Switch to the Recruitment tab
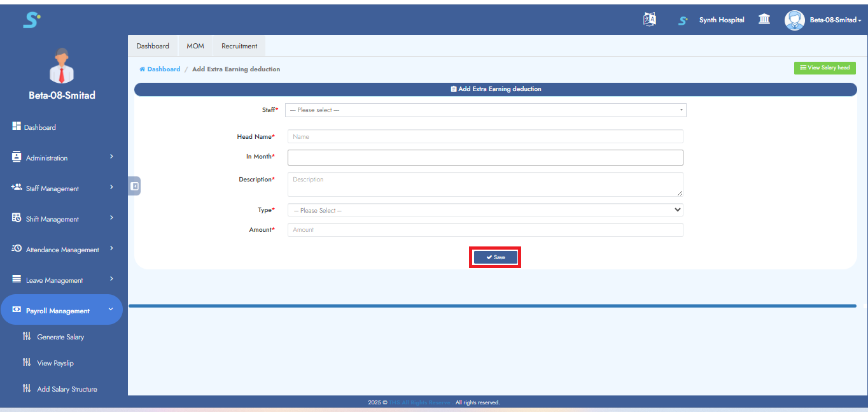 (239, 46)
